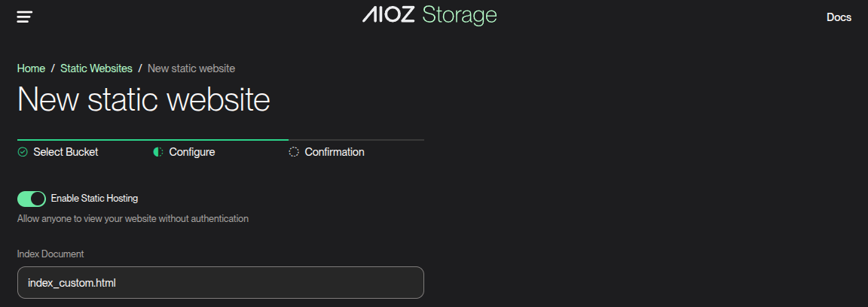Click the static hosting description text

point(133,219)
